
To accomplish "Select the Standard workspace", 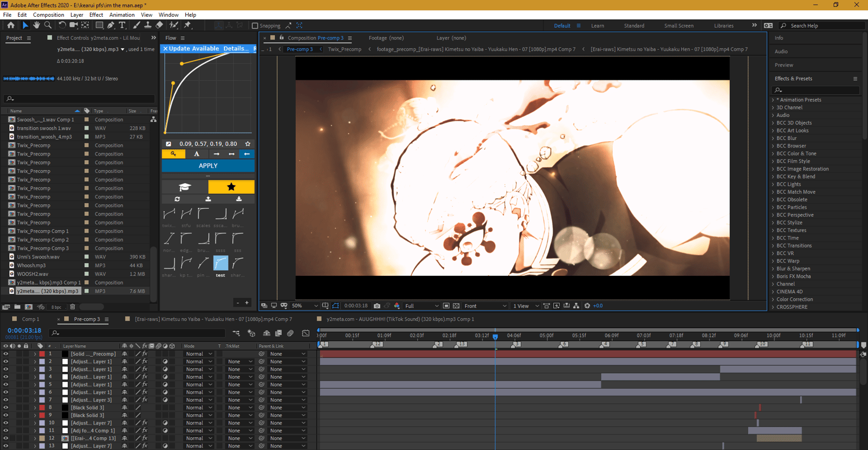I will [634, 25].
